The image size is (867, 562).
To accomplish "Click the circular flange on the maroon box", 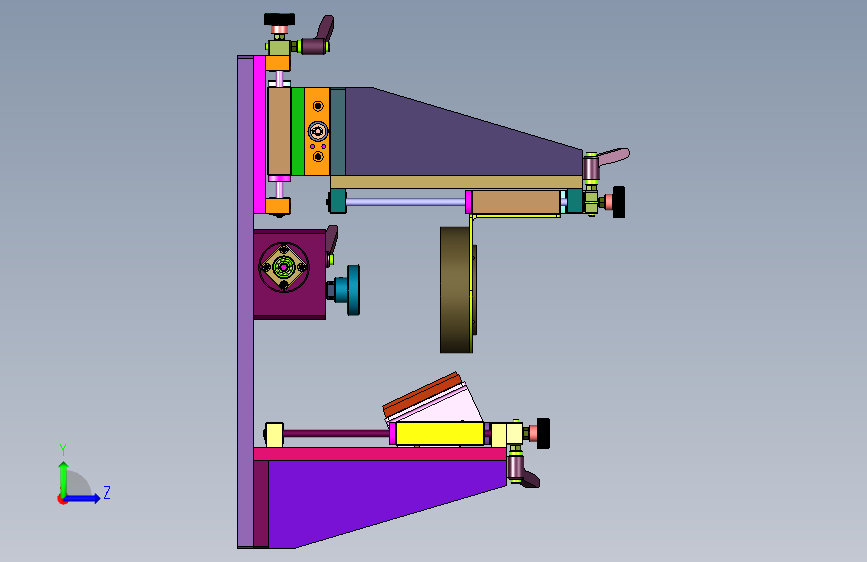I will click(284, 267).
